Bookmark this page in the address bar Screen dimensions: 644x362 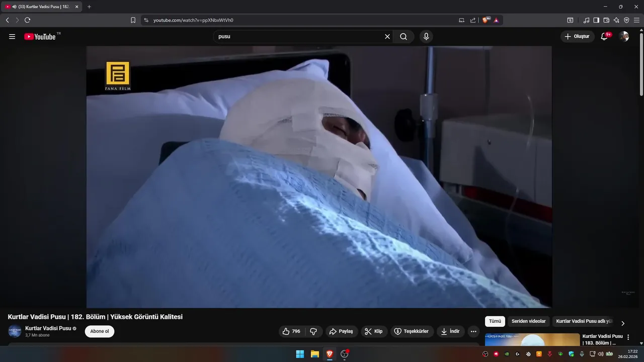pos(133,20)
